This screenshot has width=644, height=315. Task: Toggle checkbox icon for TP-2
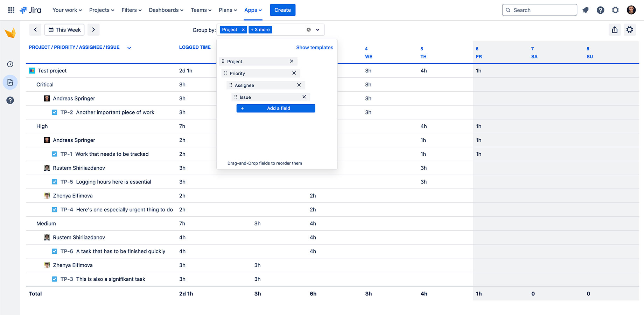coord(54,112)
